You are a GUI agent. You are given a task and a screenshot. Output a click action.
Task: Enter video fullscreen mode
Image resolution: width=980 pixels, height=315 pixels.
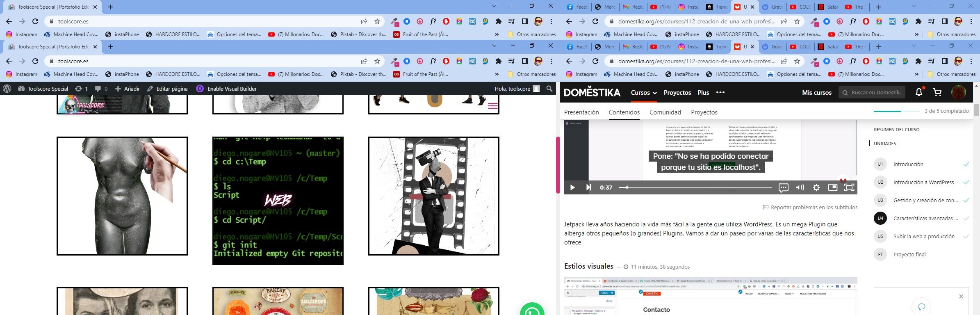(x=849, y=187)
